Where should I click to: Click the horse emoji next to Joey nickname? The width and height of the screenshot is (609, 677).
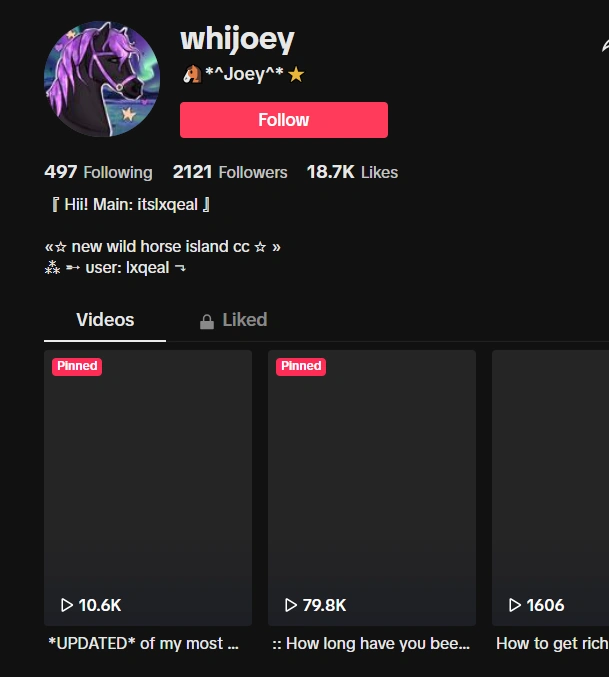(192, 74)
